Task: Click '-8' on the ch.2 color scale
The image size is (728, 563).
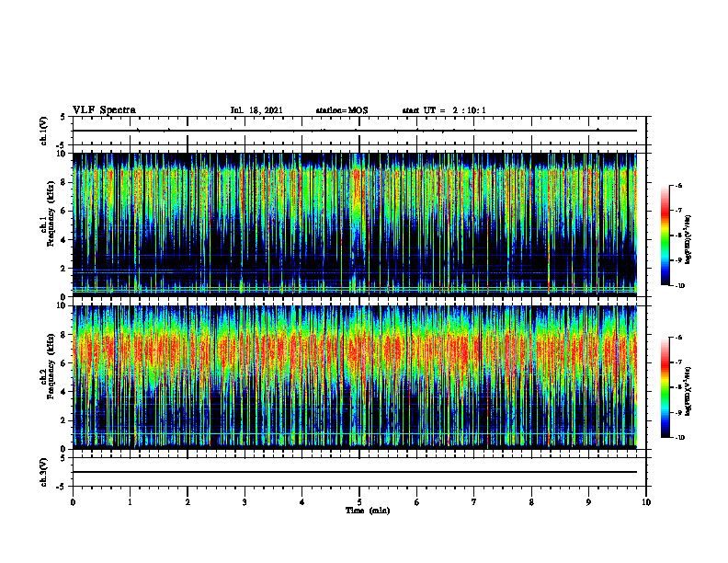Action: pyautogui.click(x=678, y=387)
